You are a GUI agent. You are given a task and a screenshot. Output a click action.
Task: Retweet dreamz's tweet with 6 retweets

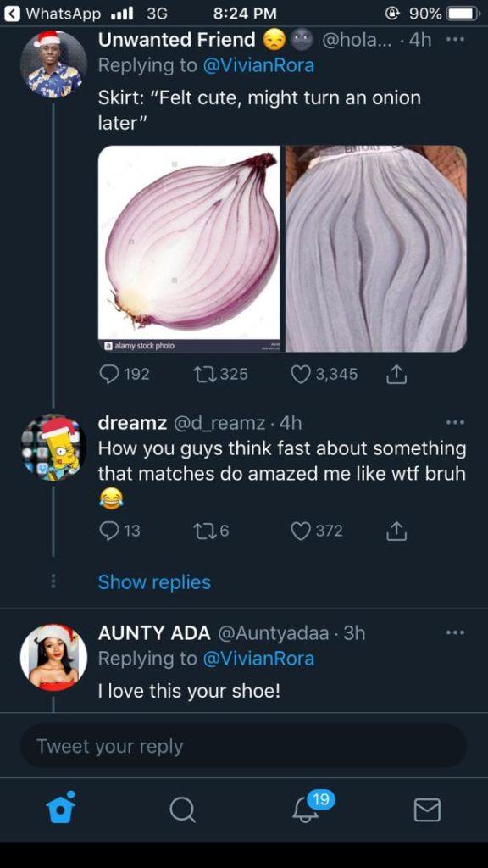(x=210, y=531)
